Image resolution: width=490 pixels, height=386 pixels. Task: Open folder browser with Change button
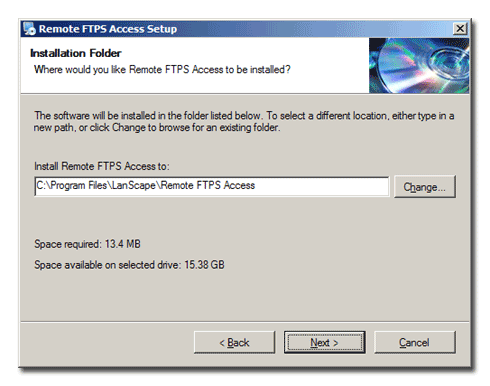click(425, 187)
